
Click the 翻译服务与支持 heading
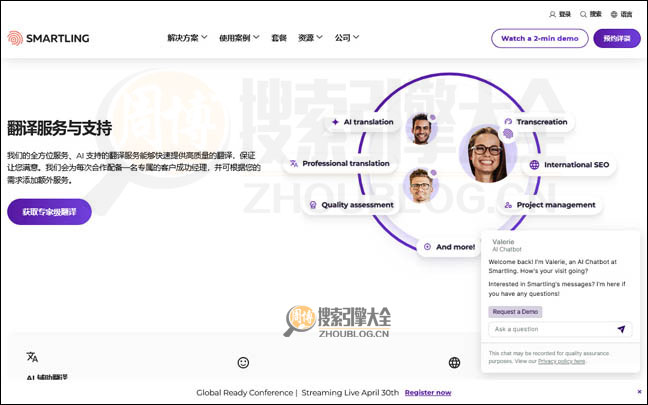60,128
